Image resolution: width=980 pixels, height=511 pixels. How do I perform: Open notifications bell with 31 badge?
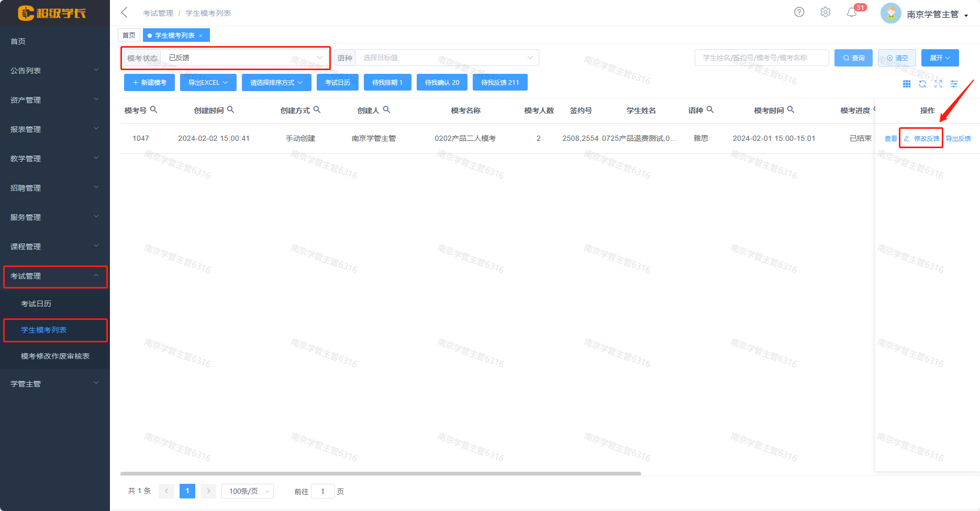click(852, 12)
